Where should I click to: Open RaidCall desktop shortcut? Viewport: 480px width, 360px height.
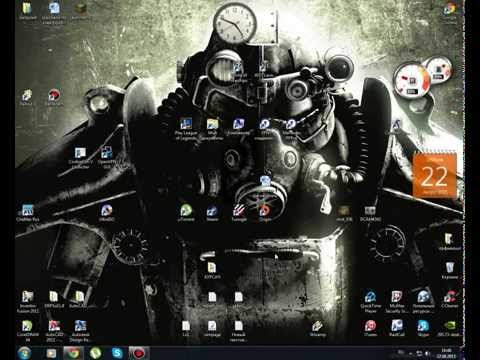pos(397,328)
